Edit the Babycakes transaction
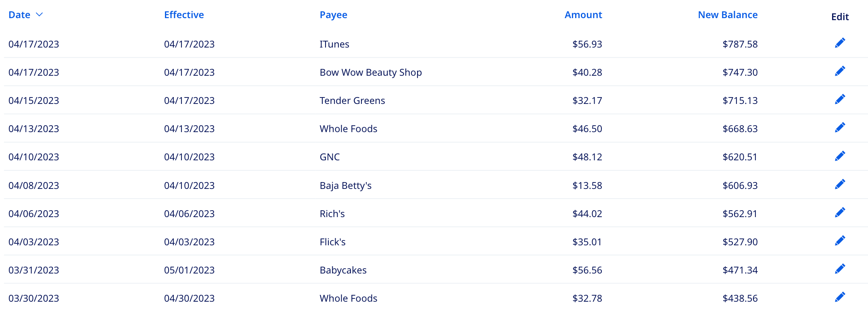The image size is (868, 319). tap(839, 268)
